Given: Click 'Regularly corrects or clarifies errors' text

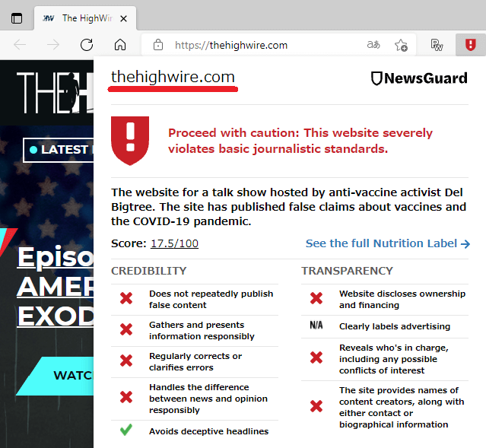Looking at the screenshot, I should pos(195,362).
